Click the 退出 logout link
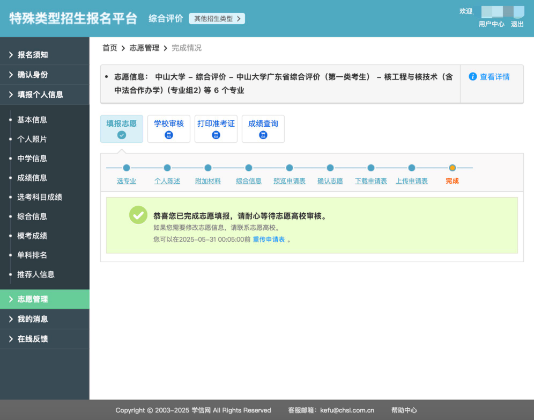The width and height of the screenshot is (534, 420). coord(517,24)
